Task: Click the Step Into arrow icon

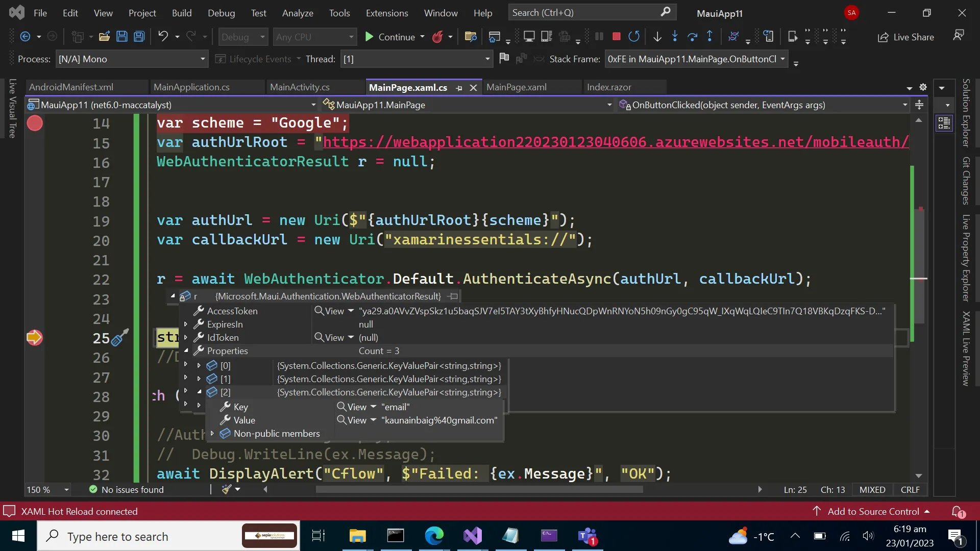Action: coord(675,37)
